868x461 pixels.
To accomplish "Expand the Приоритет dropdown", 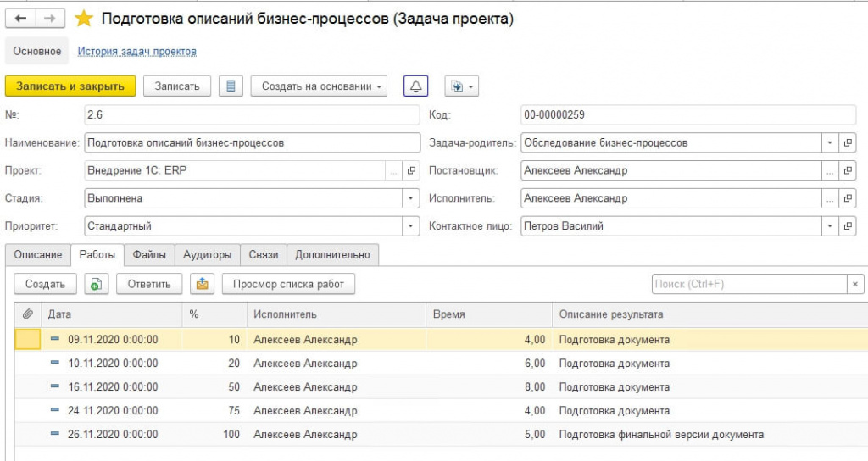I will (x=411, y=226).
